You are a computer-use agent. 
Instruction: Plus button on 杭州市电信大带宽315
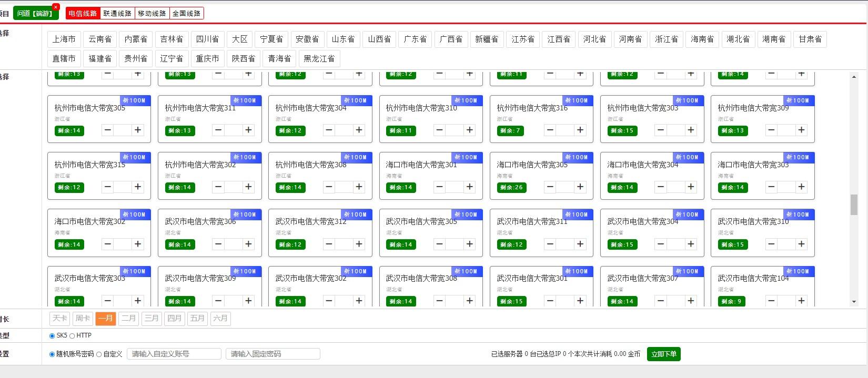(138, 187)
